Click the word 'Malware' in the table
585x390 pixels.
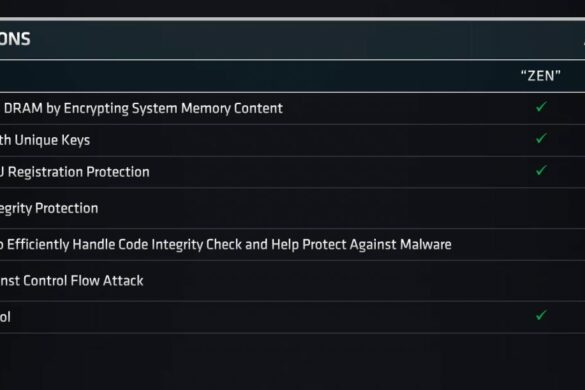426,244
